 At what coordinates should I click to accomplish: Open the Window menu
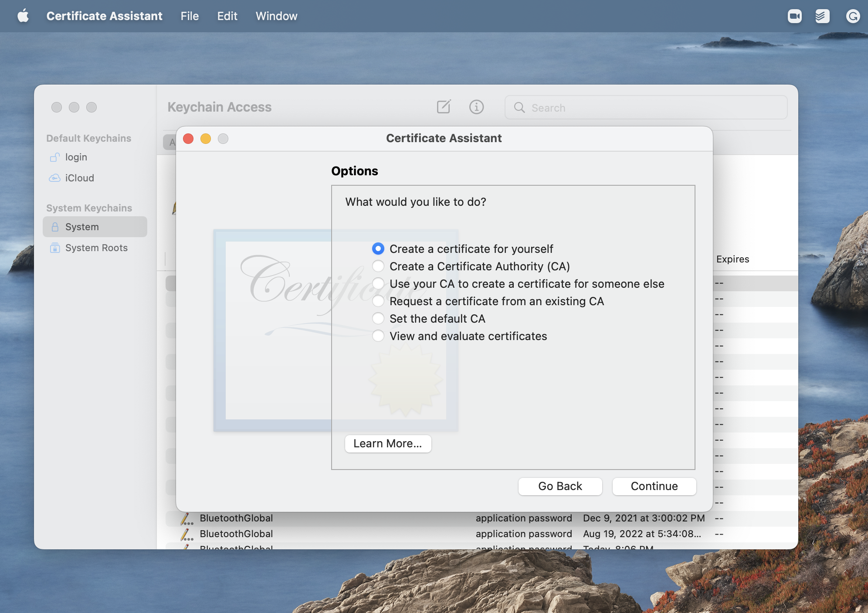pos(276,16)
